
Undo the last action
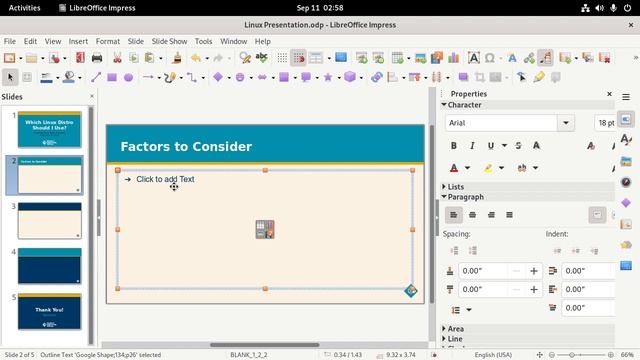(196, 58)
